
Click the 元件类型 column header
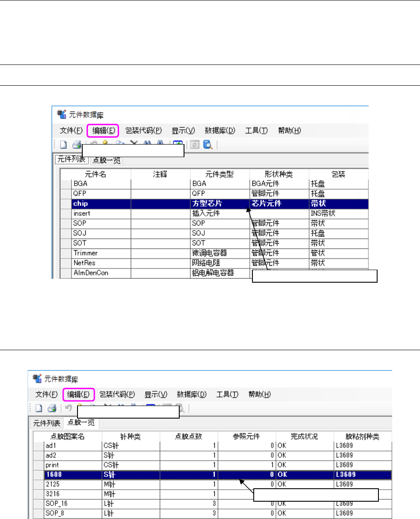220,174
